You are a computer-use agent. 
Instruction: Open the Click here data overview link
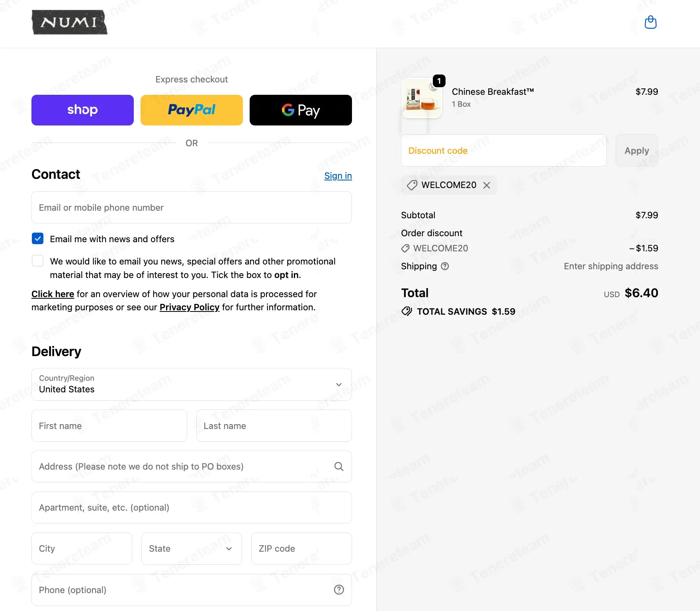pyautogui.click(x=53, y=294)
